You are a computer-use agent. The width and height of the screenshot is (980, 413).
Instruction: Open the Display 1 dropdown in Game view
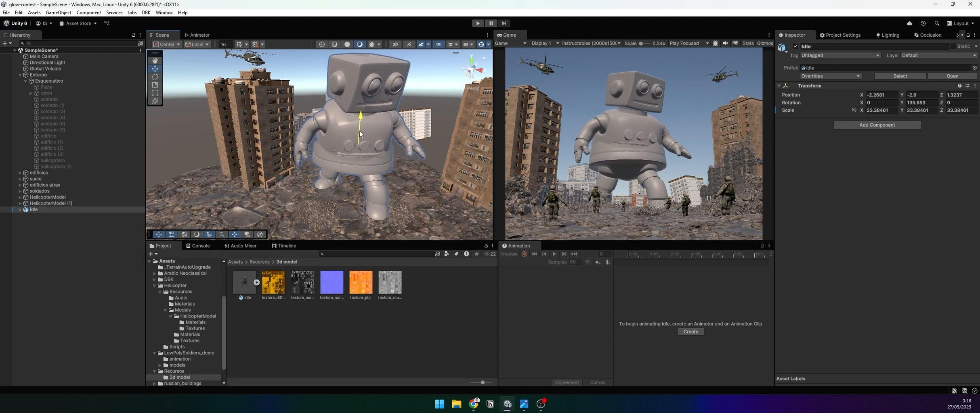545,43
